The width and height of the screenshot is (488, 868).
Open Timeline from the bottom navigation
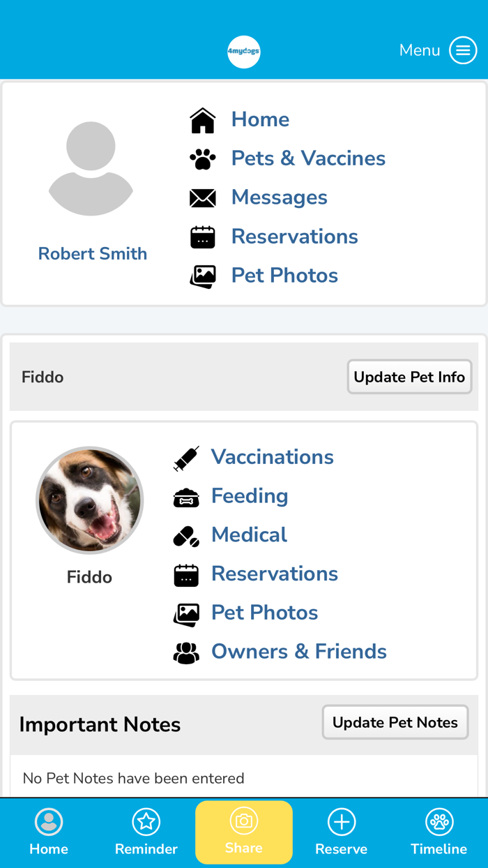pos(439,831)
